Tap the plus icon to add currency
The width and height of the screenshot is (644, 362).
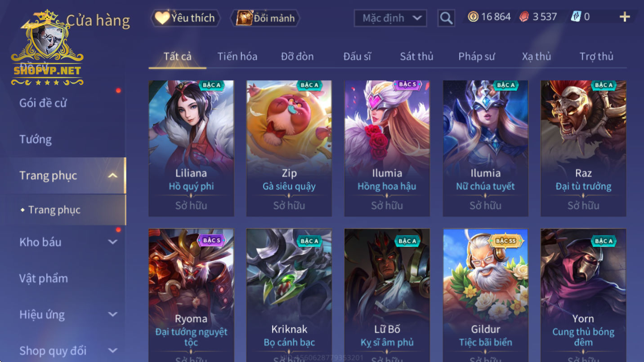click(x=625, y=17)
